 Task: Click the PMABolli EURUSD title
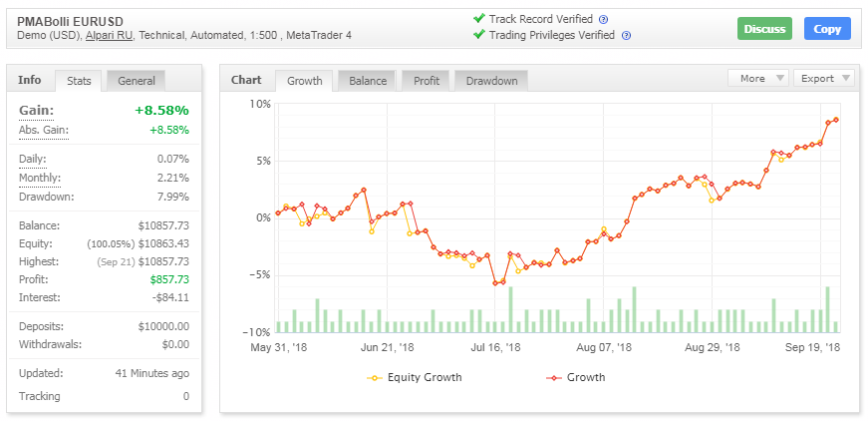point(71,20)
